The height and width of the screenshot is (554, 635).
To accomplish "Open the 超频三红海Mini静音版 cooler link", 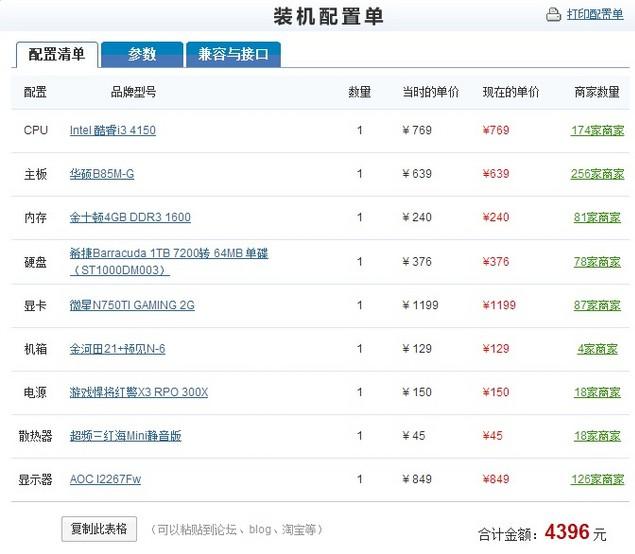I will pyautogui.click(x=126, y=436).
